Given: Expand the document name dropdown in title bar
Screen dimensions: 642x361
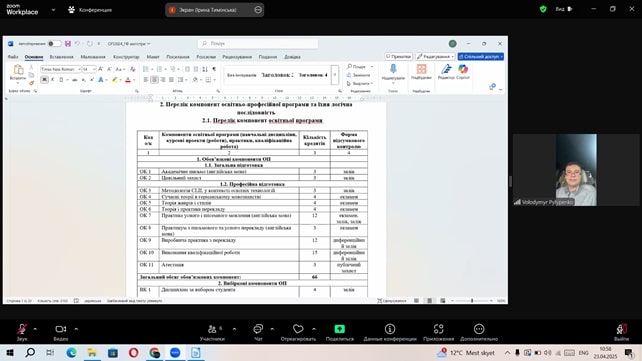Looking at the screenshot, I should click(149, 43).
